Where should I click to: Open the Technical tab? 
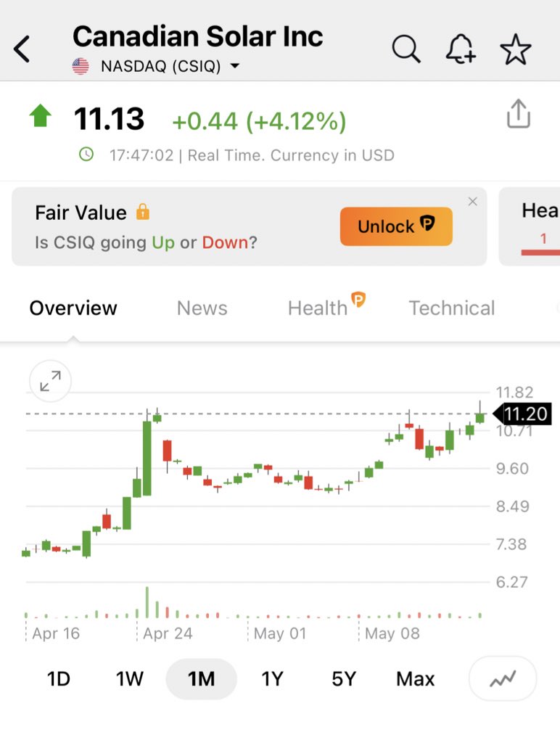(x=451, y=308)
